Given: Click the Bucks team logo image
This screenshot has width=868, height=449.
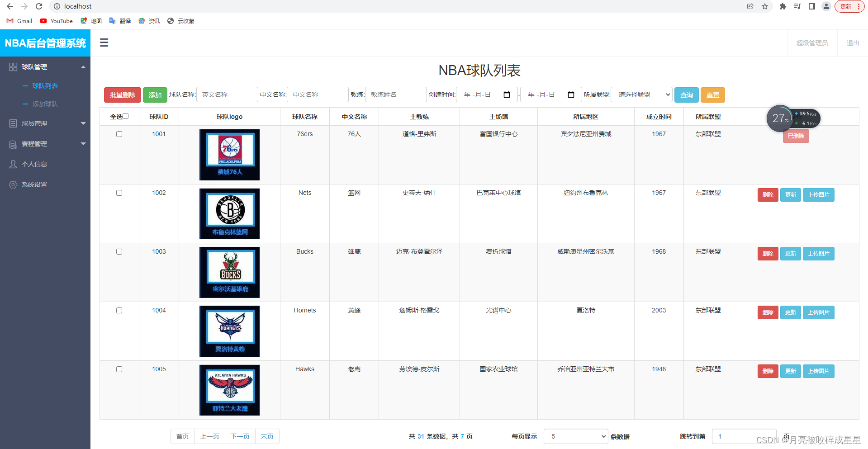Looking at the screenshot, I should pos(230,272).
